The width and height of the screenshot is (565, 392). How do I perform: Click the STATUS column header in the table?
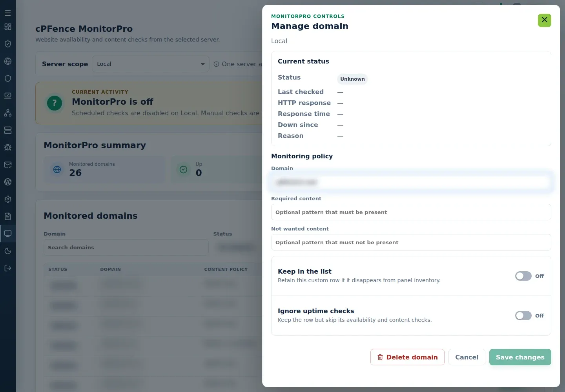pyautogui.click(x=58, y=269)
